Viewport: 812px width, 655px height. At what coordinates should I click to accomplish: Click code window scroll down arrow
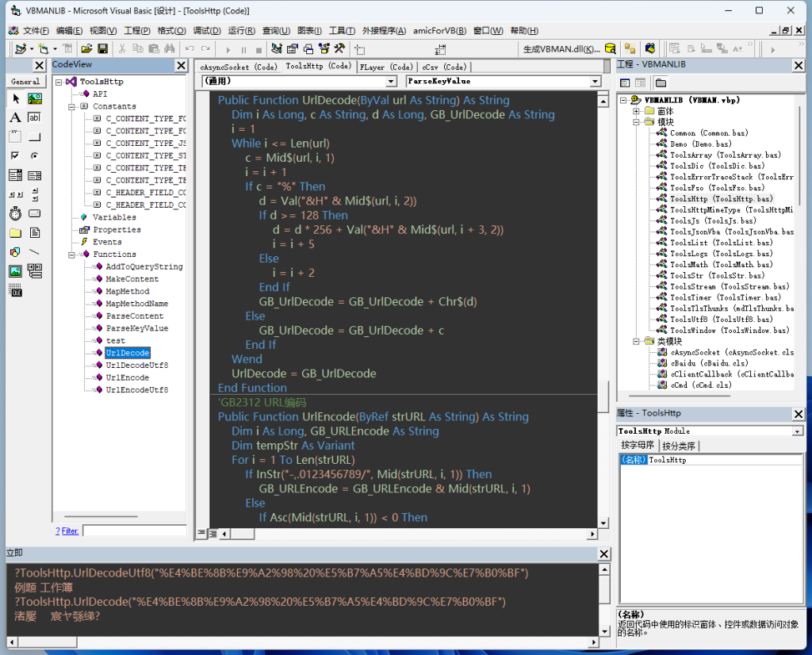(603, 523)
